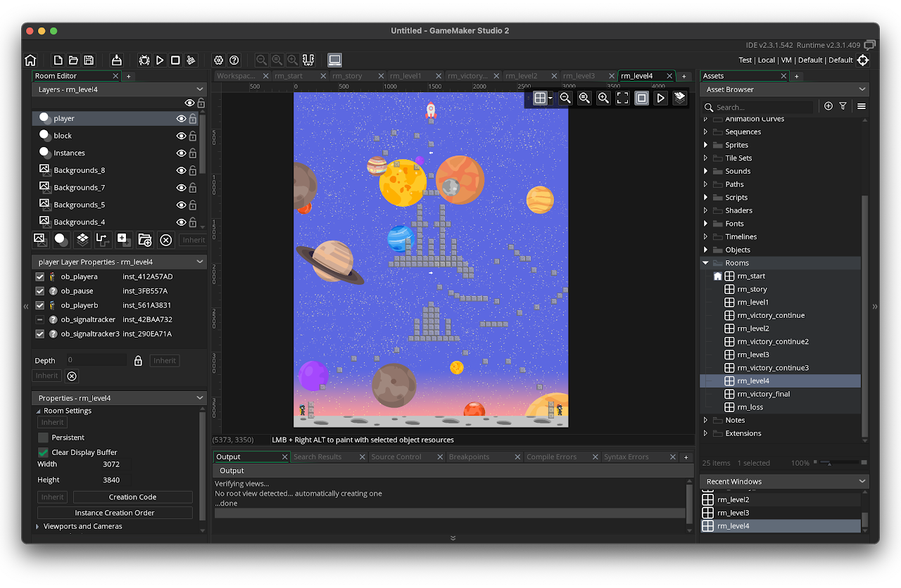Create a new tile layer
The height and width of the screenshot is (588, 901).
(x=82, y=240)
